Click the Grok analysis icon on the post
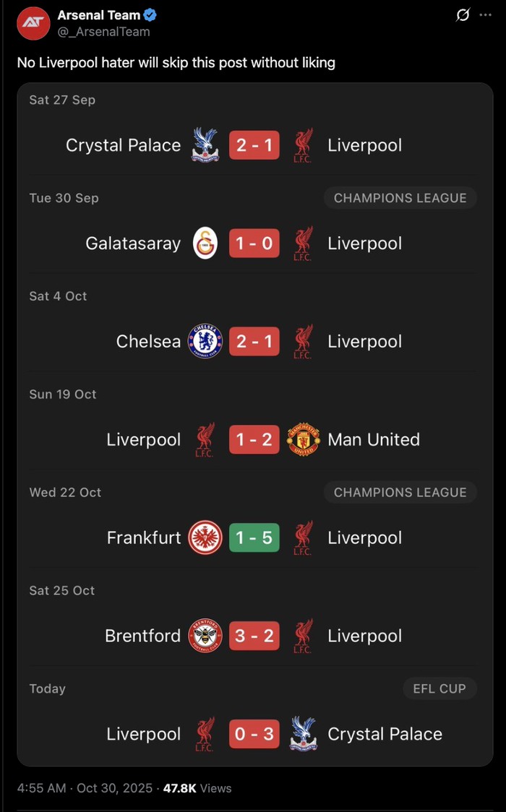 coord(463,15)
